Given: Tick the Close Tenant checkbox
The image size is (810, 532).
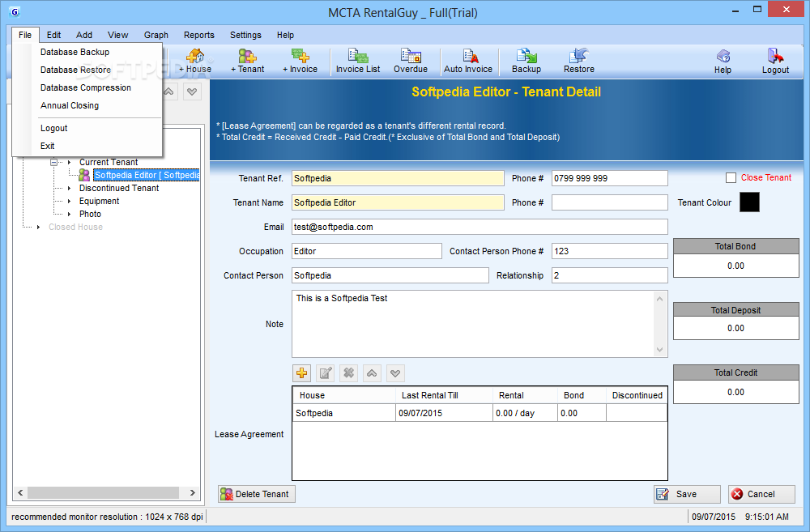Looking at the screenshot, I should (x=731, y=177).
